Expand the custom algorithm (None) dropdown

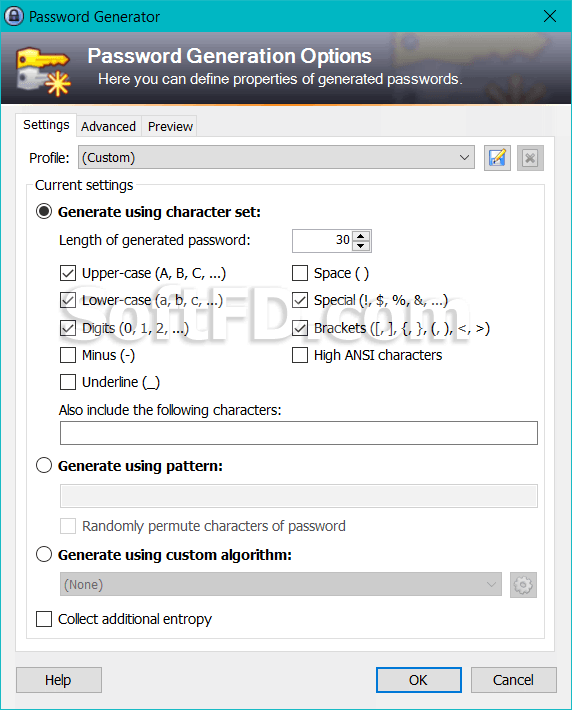(281, 585)
